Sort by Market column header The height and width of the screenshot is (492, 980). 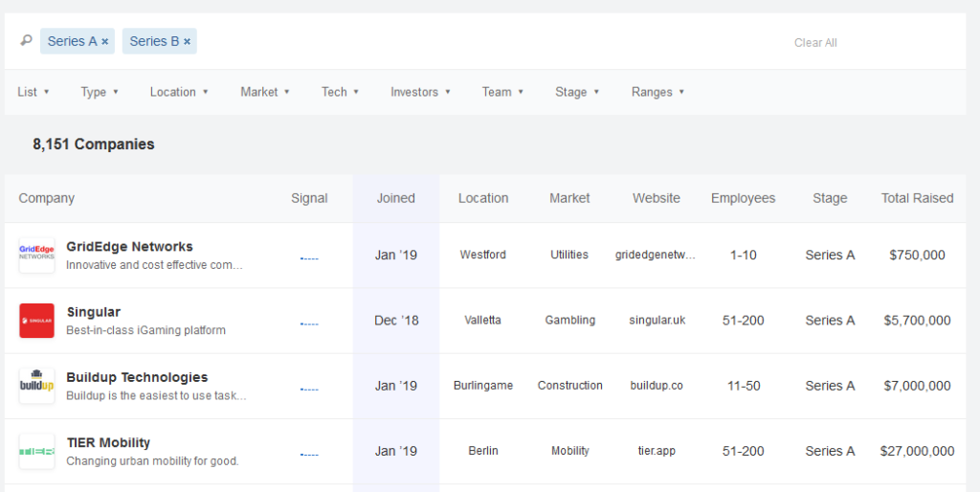pyautogui.click(x=569, y=198)
